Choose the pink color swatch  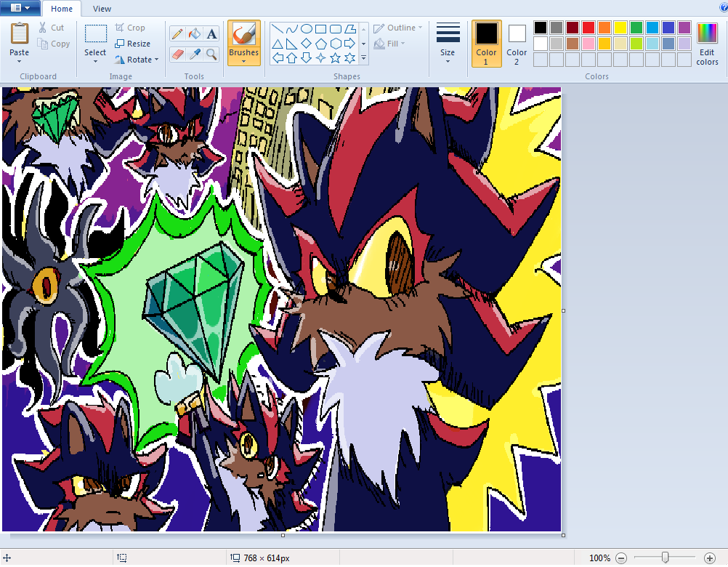(589, 44)
